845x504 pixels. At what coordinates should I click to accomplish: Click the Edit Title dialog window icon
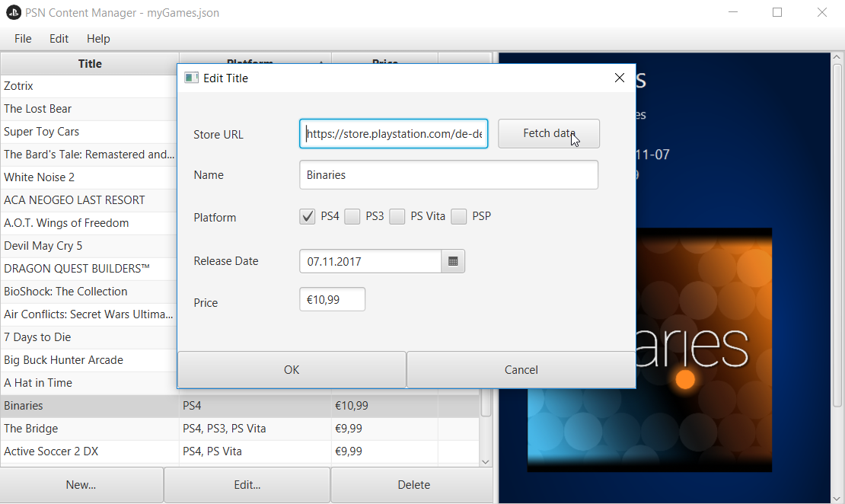191,78
